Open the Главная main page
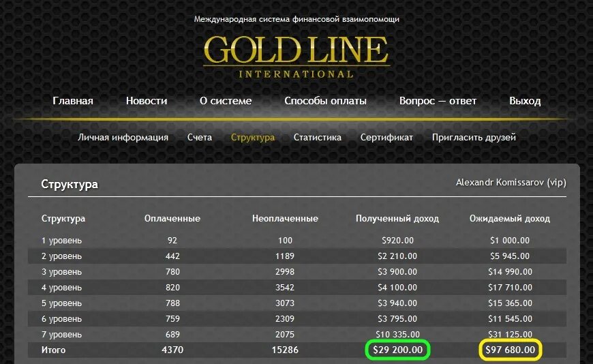Image resolution: width=593 pixels, height=364 pixels. 73,101
